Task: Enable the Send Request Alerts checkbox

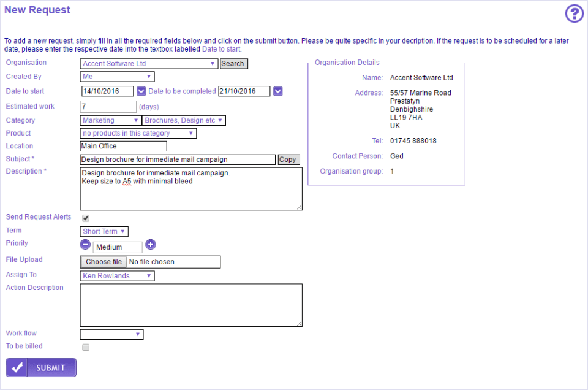Action: point(86,218)
